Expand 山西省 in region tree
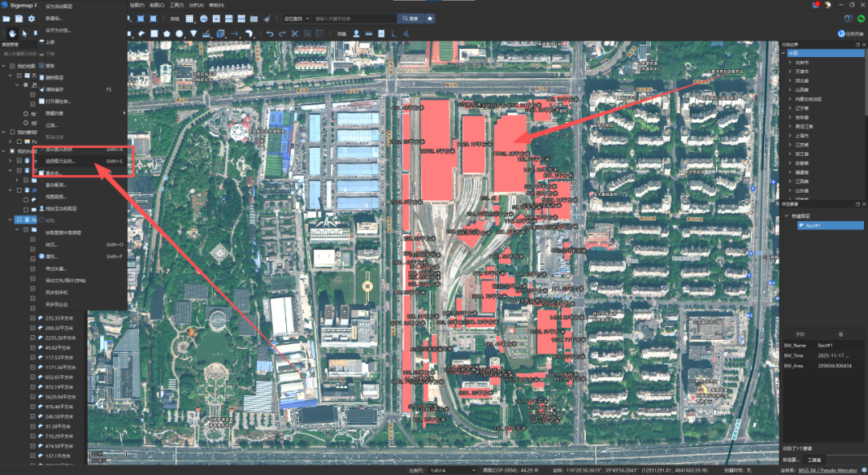Screen dimensions: 868x475 [x=790, y=90]
